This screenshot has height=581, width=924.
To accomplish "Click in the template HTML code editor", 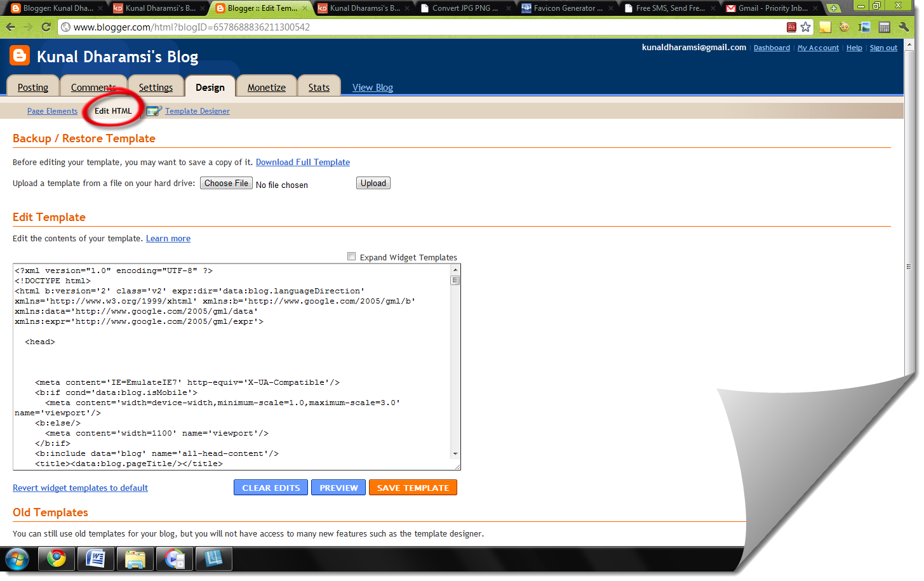I will point(232,367).
